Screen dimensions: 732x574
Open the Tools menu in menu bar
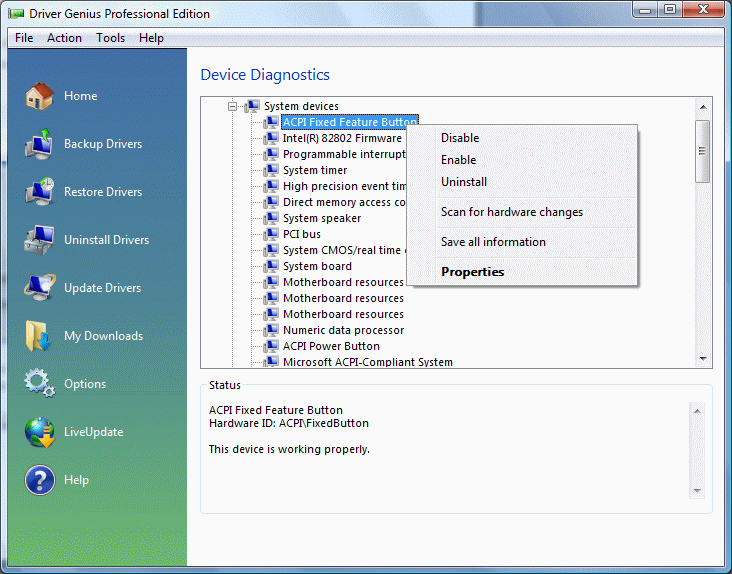111,38
